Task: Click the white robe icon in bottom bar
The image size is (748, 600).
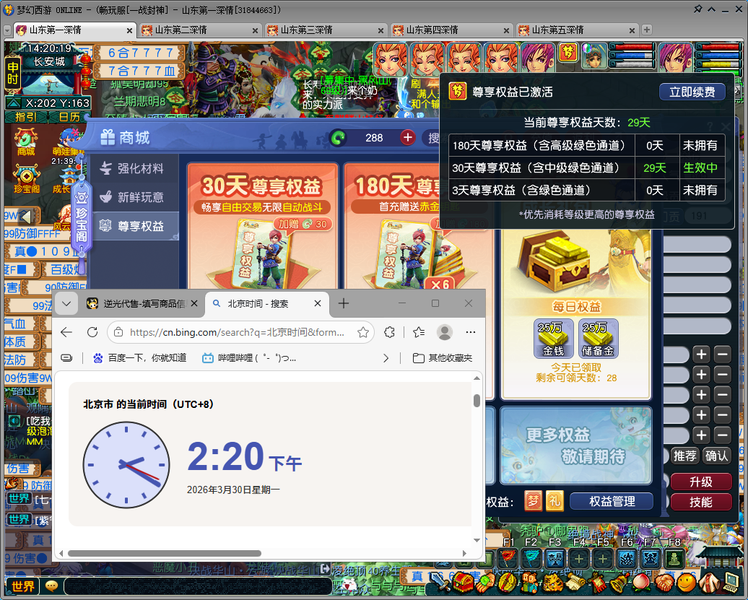Action: 709,581
